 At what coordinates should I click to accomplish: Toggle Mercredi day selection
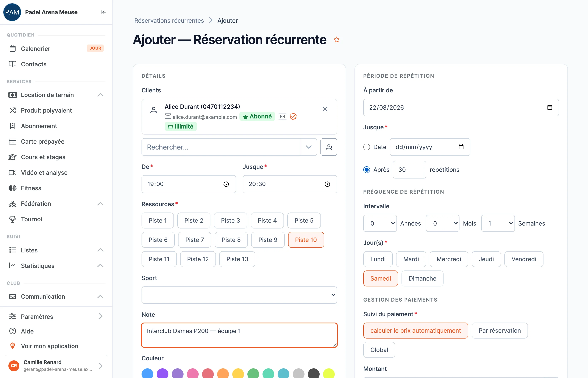coord(449,259)
